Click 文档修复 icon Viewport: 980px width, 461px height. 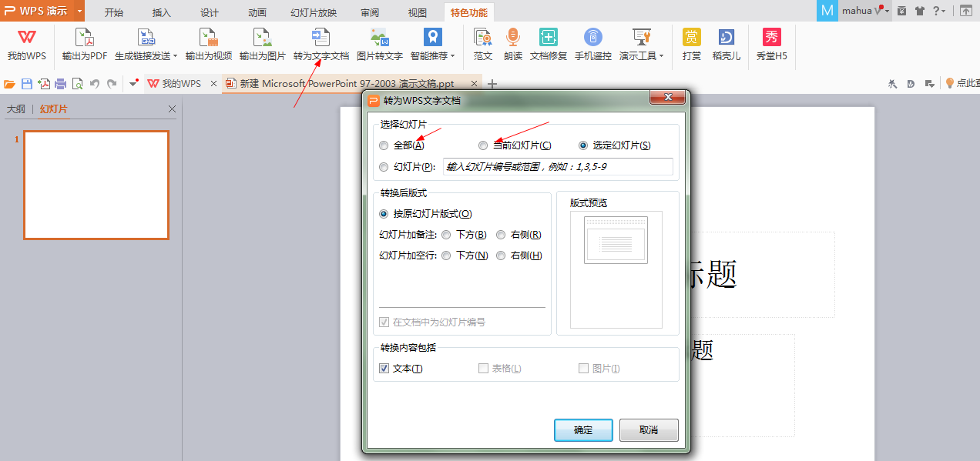point(549,37)
